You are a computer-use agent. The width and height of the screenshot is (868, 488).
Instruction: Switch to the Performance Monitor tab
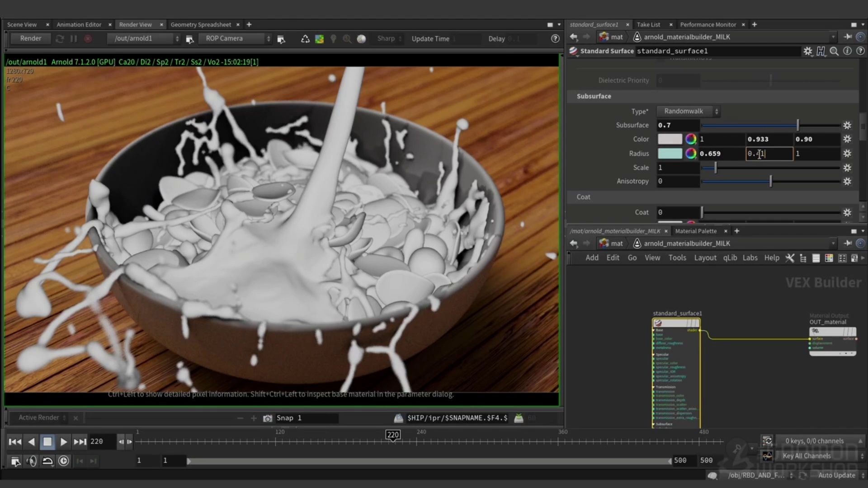(708, 24)
